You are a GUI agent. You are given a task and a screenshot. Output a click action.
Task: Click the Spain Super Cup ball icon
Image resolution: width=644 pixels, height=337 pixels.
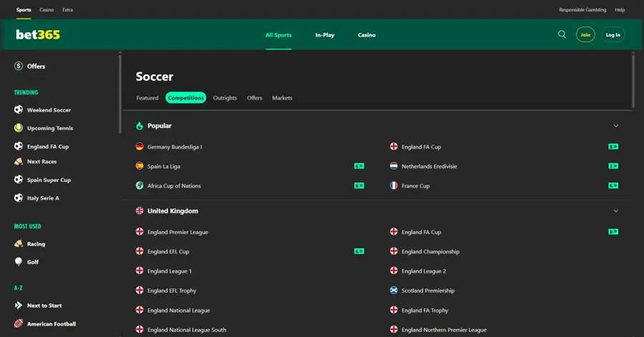pos(19,180)
